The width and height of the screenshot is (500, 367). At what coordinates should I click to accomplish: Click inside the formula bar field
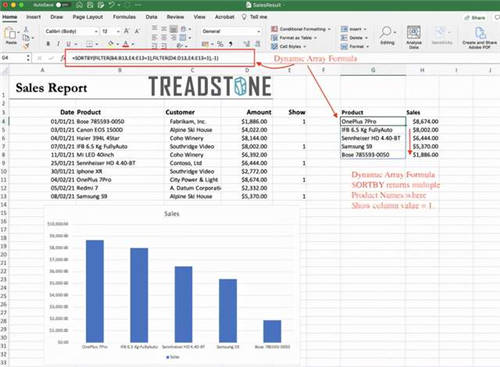[x=160, y=58]
